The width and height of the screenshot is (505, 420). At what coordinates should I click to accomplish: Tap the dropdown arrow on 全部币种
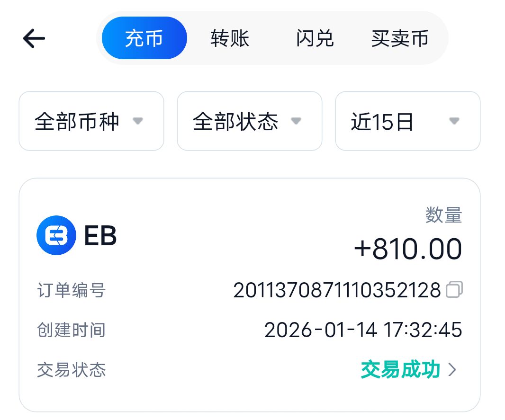pyautogui.click(x=138, y=122)
